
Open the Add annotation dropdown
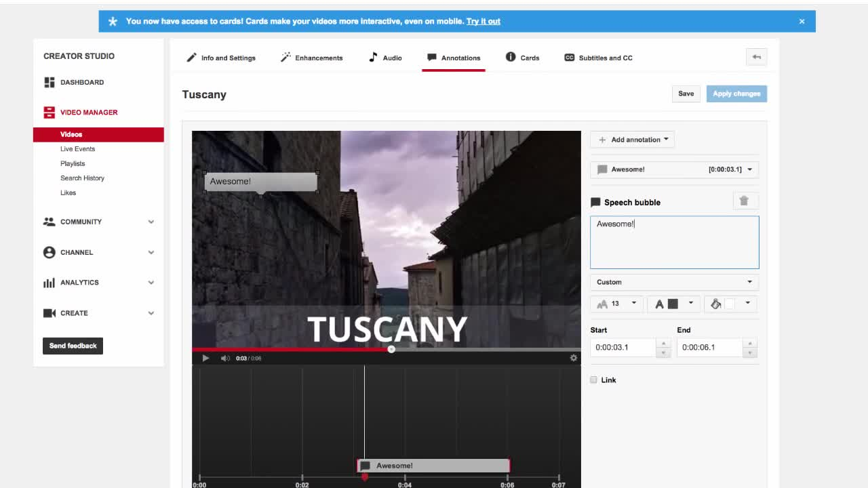point(632,140)
